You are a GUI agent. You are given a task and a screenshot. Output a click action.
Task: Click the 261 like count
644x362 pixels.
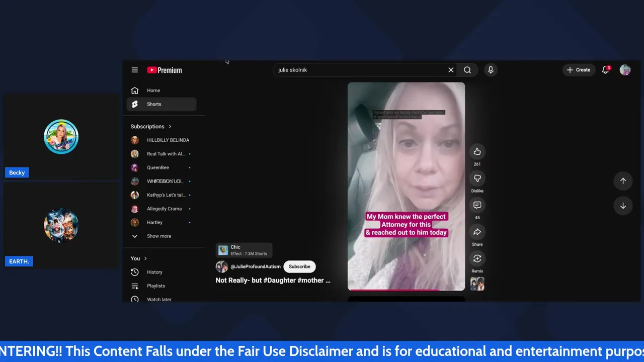pos(477,164)
